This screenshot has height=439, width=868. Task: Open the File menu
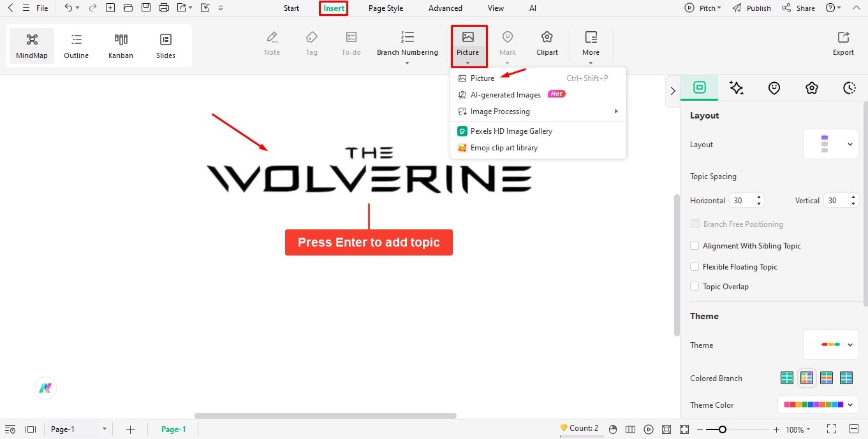coord(42,8)
